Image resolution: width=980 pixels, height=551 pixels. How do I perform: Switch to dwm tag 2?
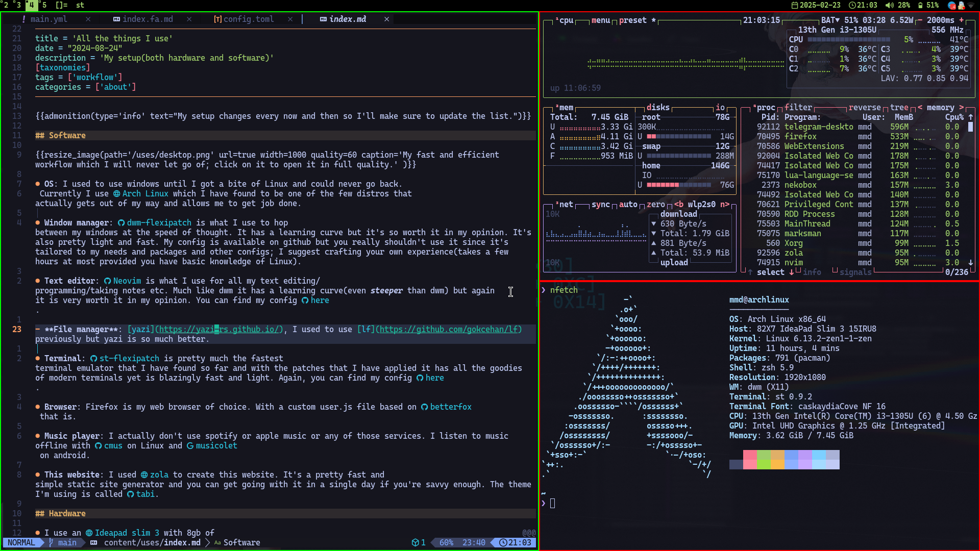coord(6,5)
